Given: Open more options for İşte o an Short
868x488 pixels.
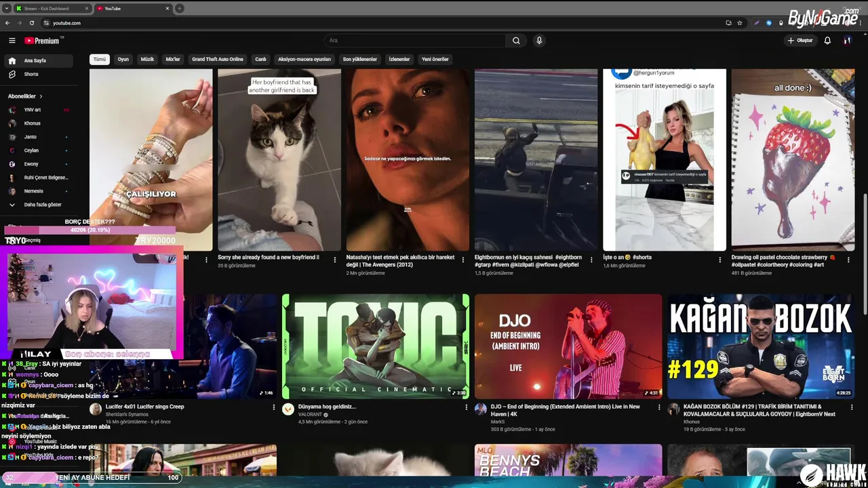Looking at the screenshot, I should pos(720,260).
